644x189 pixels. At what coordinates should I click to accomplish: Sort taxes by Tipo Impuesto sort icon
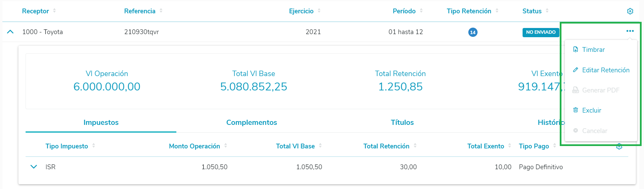(93, 146)
